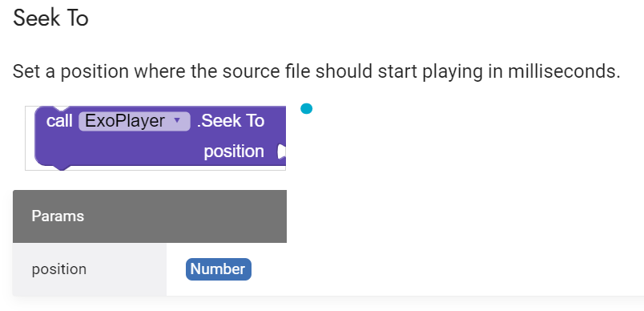Click the position input socket on the block
This screenshot has height=311, width=644.
click(x=281, y=151)
